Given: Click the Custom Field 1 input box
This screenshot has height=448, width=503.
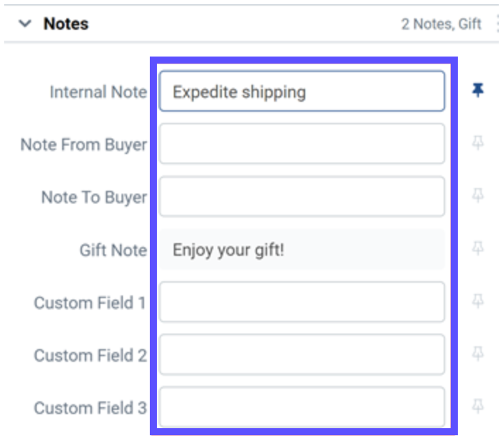Looking at the screenshot, I should pos(302,302).
